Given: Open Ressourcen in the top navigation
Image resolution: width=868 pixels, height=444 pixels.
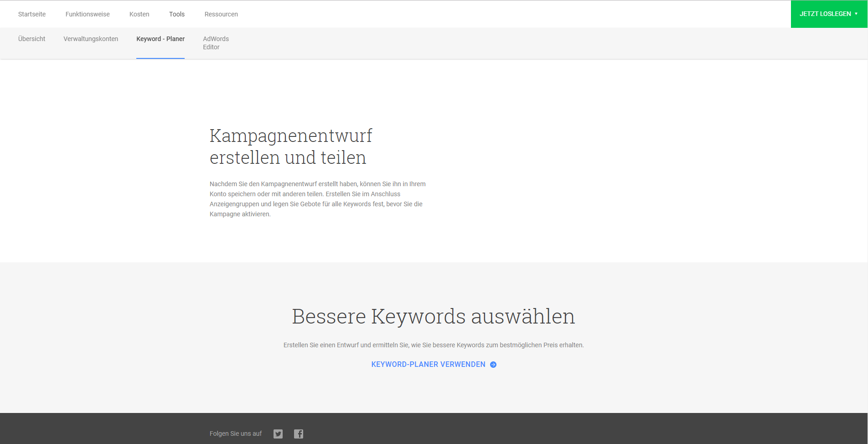Looking at the screenshot, I should 221,14.
